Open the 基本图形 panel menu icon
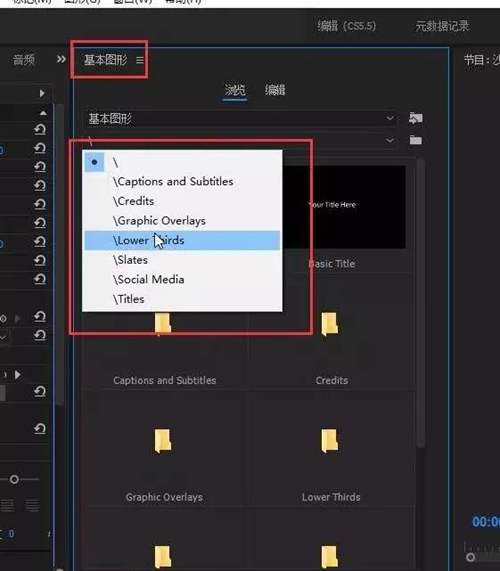The image size is (500, 571). tap(140, 60)
